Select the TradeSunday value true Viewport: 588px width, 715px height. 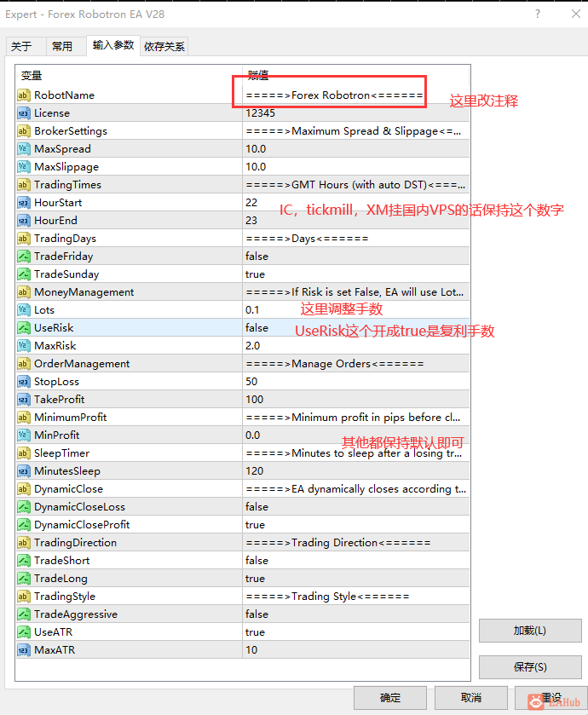click(256, 274)
